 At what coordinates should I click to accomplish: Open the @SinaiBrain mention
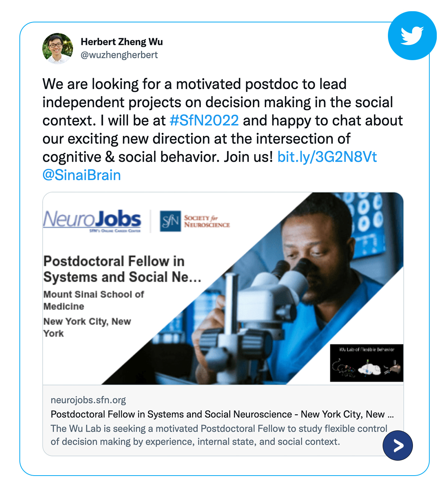[82, 175]
